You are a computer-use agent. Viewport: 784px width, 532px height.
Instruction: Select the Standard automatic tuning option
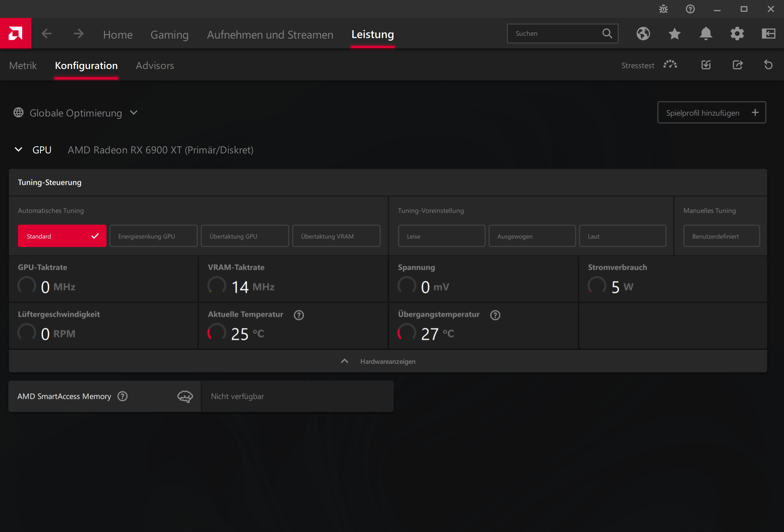(x=62, y=236)
